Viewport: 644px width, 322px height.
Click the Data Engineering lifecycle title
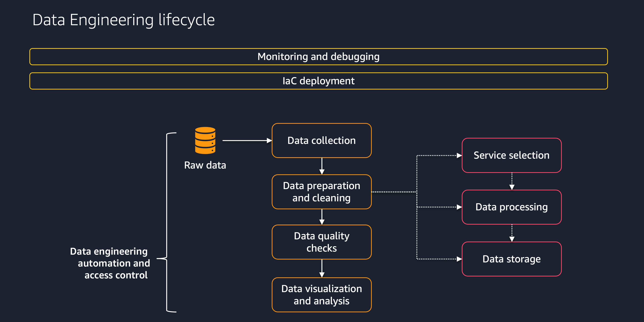coord(123,20)
